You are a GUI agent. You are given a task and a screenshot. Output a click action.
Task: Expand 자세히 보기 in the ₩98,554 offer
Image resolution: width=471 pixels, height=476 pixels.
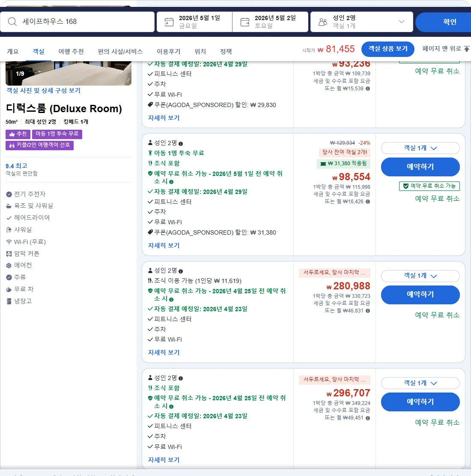pyautogui.click(x=164, y=245)
